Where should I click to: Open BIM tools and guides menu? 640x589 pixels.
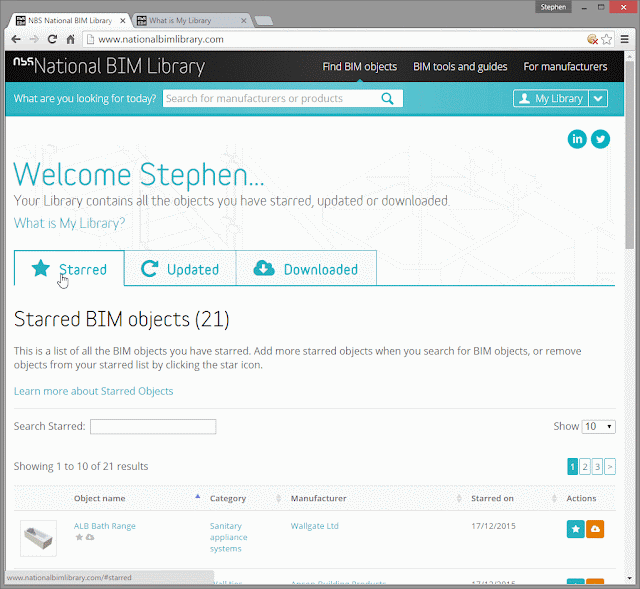(x=460, y=67)
